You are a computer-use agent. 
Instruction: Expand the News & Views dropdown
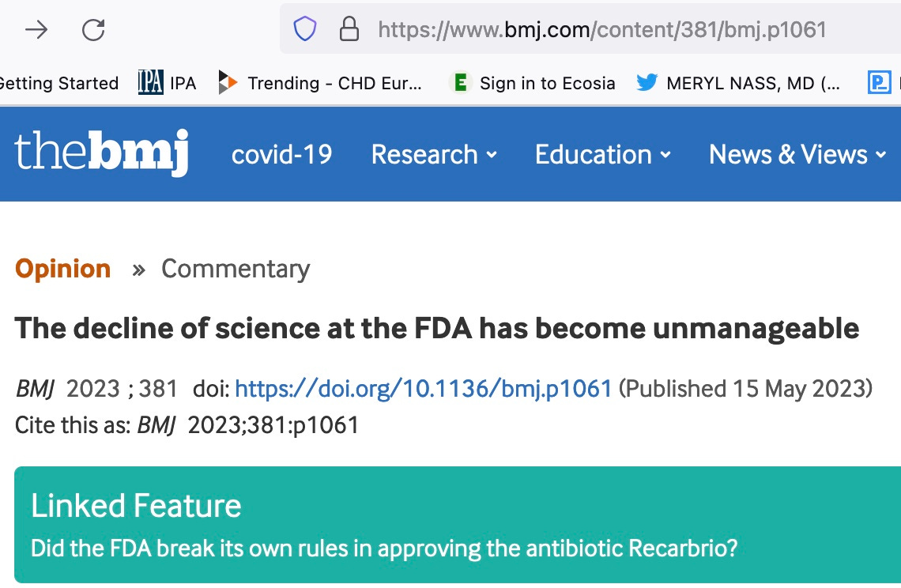[797, 154]
